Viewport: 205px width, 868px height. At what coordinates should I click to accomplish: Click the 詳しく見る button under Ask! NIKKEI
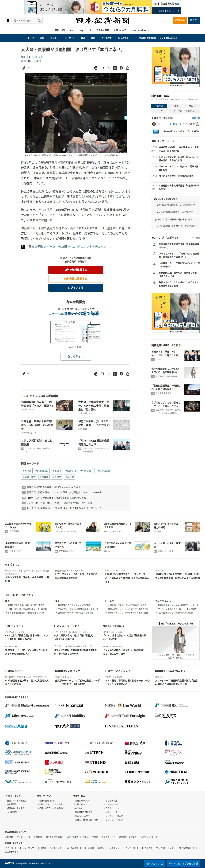pos(76,357)
